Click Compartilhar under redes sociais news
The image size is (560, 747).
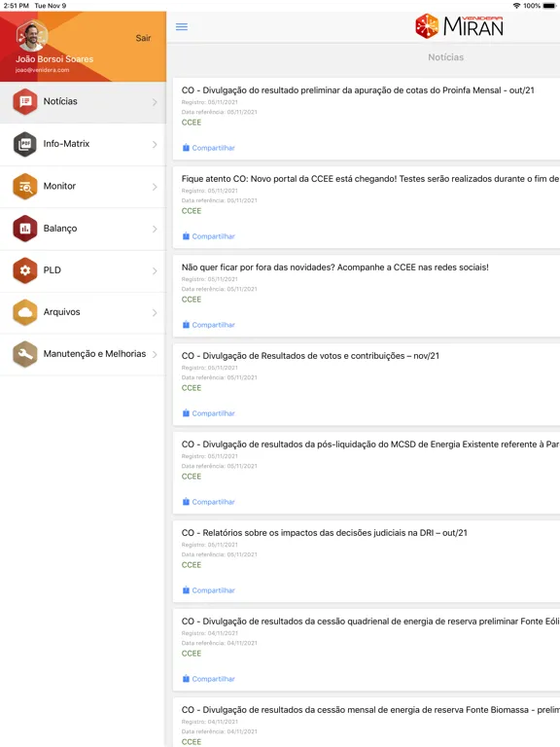(213, 326)
